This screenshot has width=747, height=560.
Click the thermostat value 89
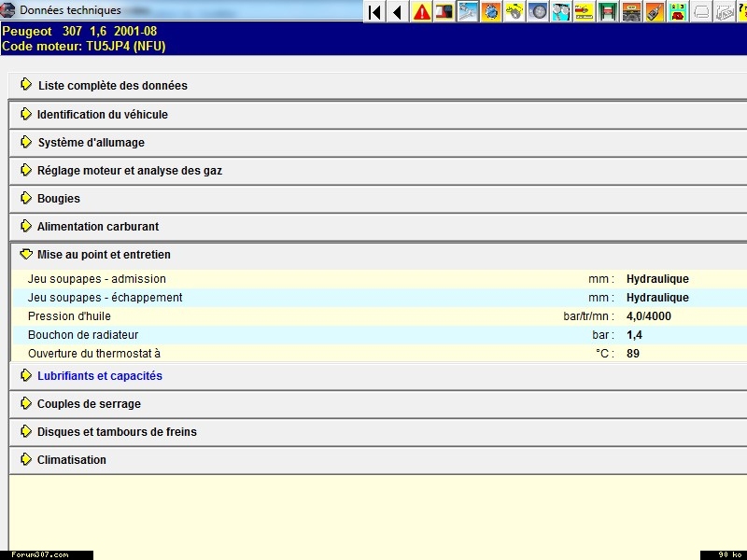coord(633,354)
